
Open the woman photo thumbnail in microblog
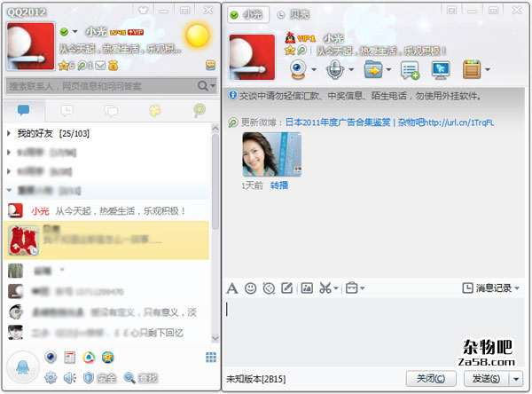coord(272,154)
